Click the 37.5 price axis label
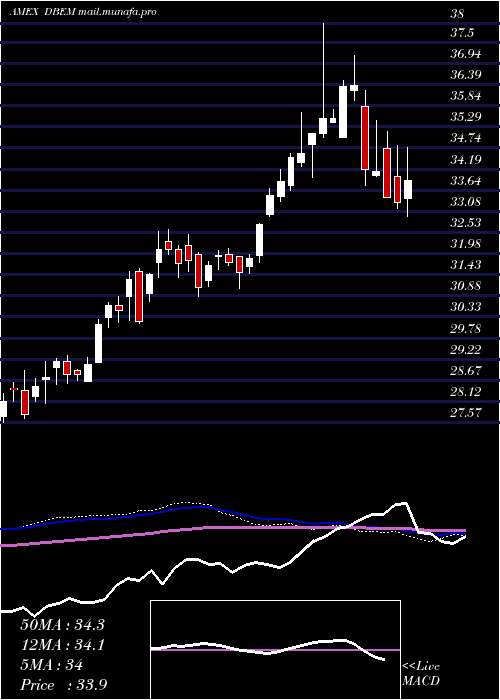The height and width of the screenshot is (700, 500). (462, 33)
